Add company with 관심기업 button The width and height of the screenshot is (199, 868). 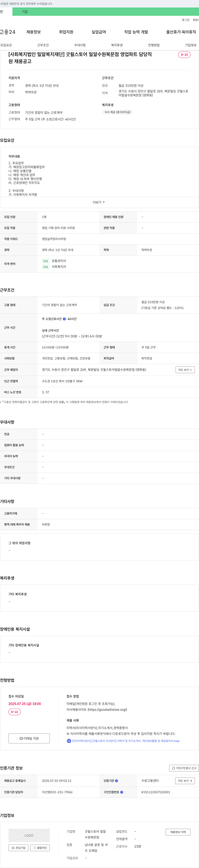pos(18,848)
